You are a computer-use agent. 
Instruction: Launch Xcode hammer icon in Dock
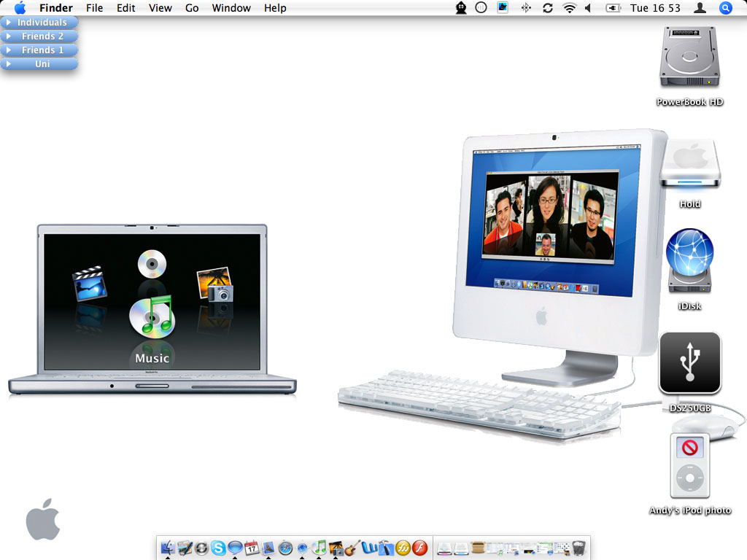(386, 548)
